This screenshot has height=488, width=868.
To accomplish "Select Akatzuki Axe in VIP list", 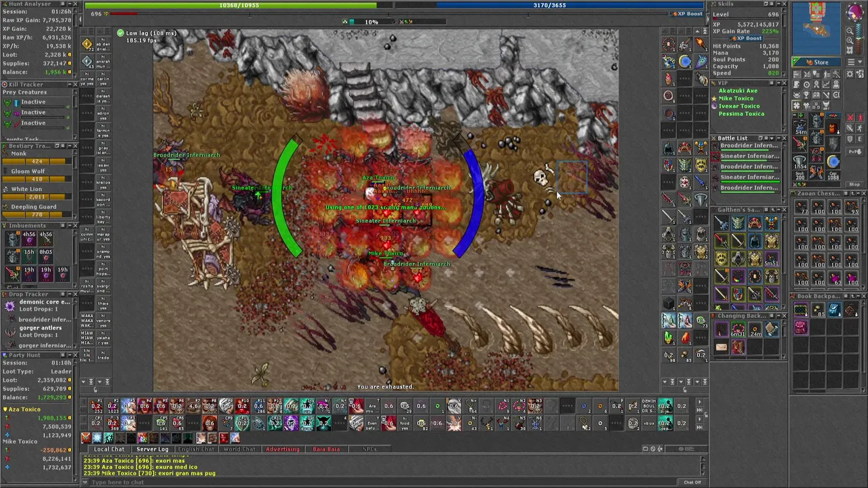I will (738, 91).
